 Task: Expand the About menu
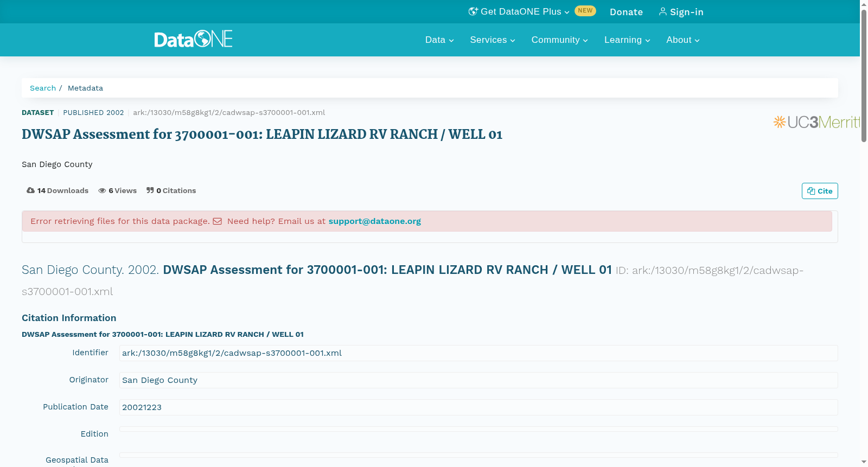tap(683, 40)
